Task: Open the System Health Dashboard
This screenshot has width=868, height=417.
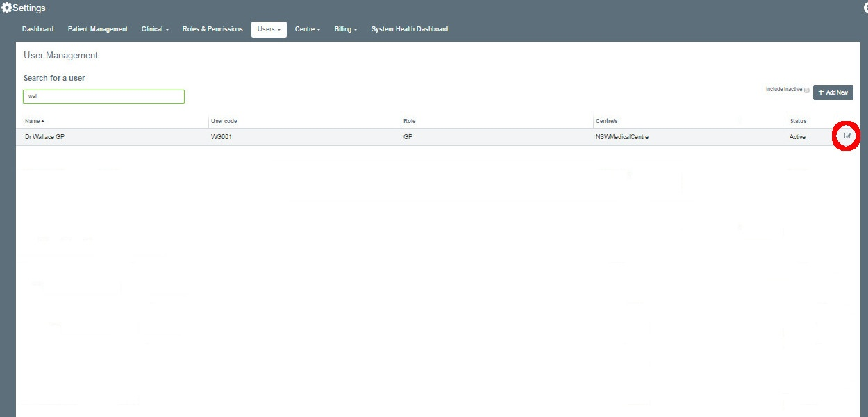Action: (x=410, y=29)
